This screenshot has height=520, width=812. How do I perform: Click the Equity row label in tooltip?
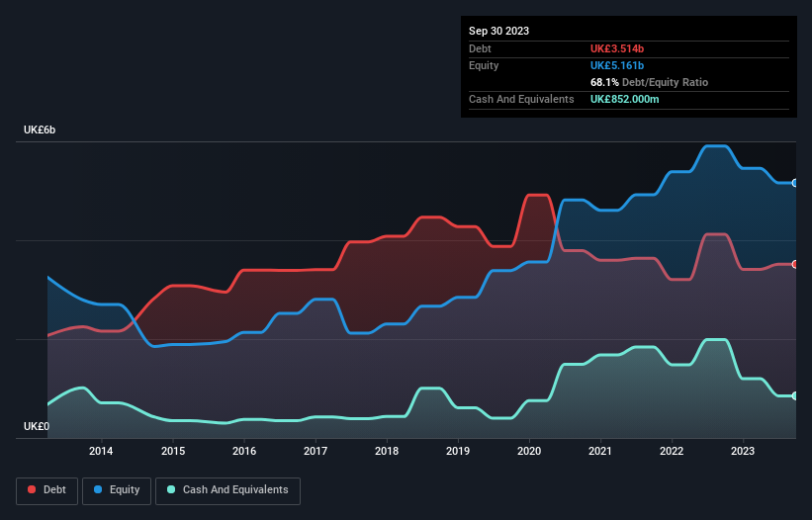pos(484,65)
